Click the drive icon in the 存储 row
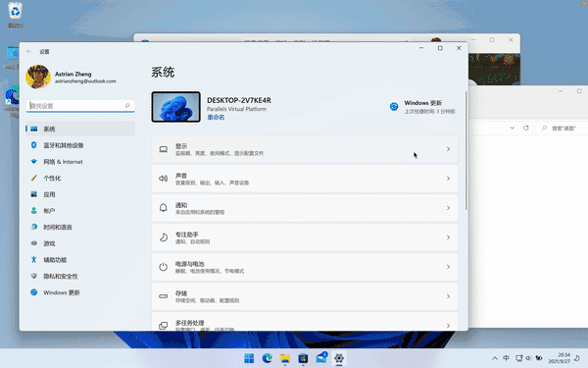Viewport: 588px width, 368px height. tap(163, 296)
